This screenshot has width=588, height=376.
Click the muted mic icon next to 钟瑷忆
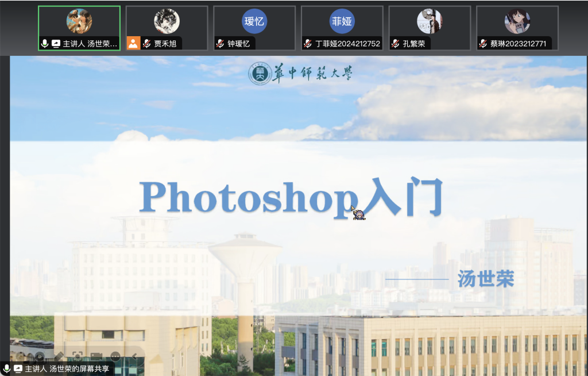point(220,44)
